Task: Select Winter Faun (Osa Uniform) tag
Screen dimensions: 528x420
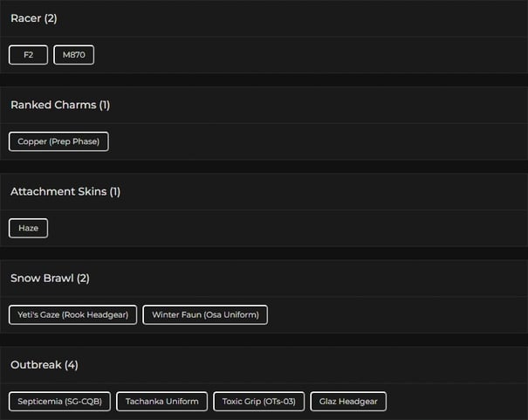Action: click(x=205, y=314)
